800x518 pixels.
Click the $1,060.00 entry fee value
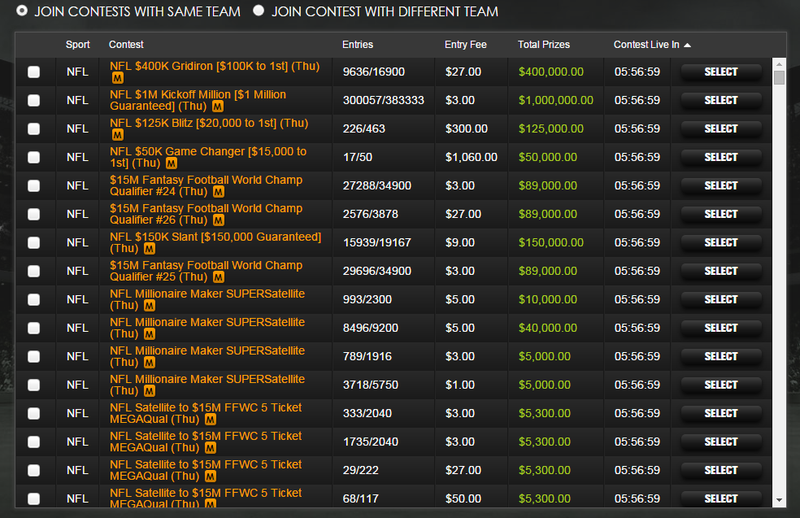click(471, 157)
